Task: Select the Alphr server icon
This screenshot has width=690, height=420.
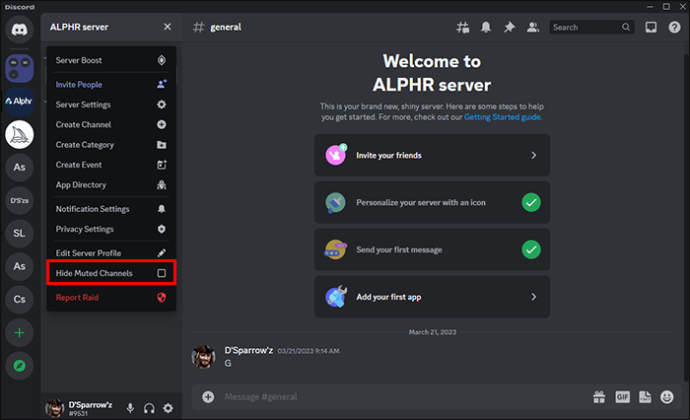Action: click(19, 101)
